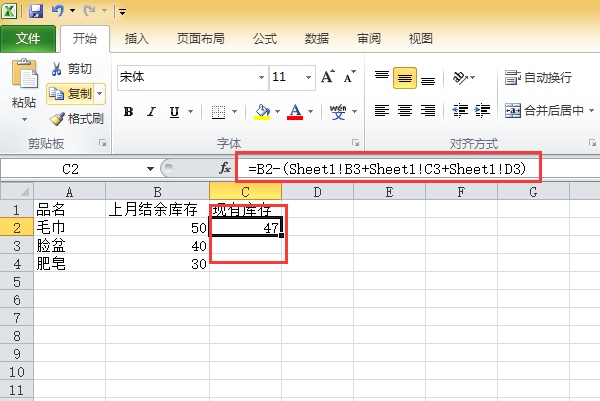Click the wén phonetic guide icon
The width and height of the screenshot is (600, 401).
tap(338, 112)
